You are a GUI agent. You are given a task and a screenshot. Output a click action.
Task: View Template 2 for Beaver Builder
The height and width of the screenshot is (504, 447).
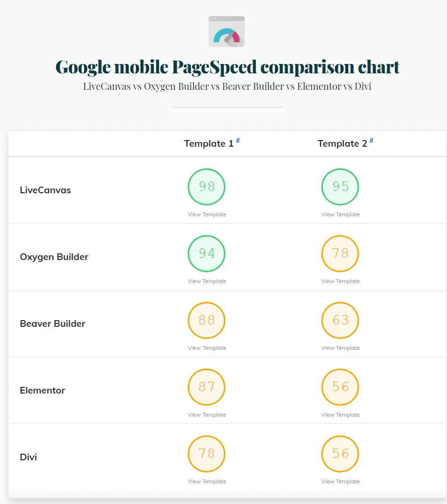point(341,348)
